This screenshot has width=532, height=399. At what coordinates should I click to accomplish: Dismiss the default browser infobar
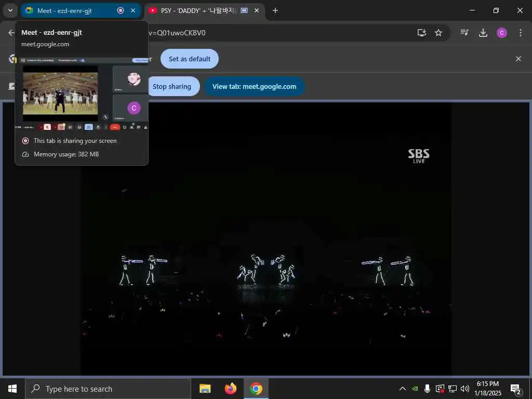(x=518, y=59)
